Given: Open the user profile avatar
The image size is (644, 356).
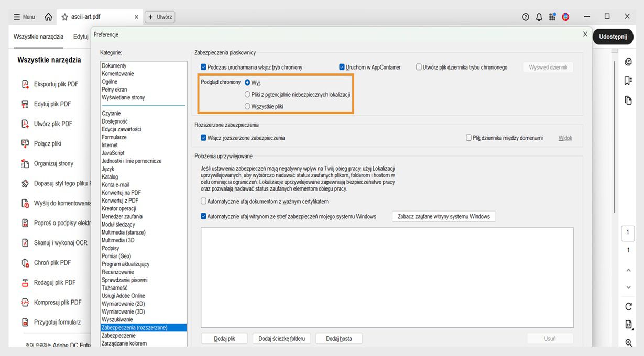Looking at the screenshot, I should pyautogui.click(x=565, y=17).
